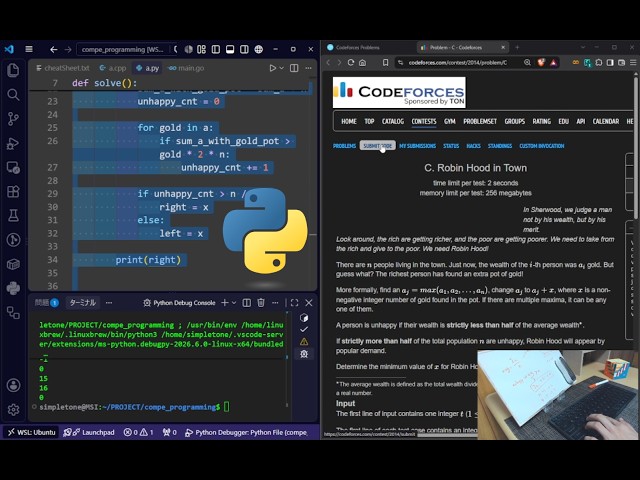Open the VS Code Explorer view
640x480 pixels.
tap(13, 70)
